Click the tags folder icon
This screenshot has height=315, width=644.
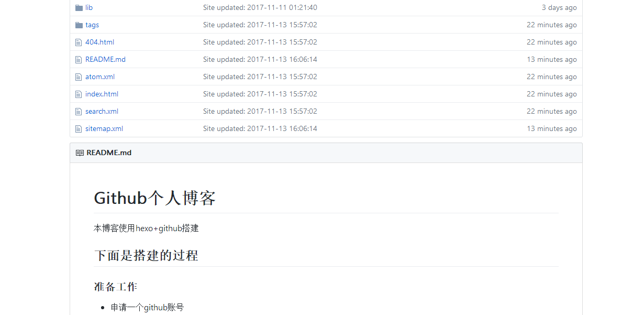click(79, 25)
